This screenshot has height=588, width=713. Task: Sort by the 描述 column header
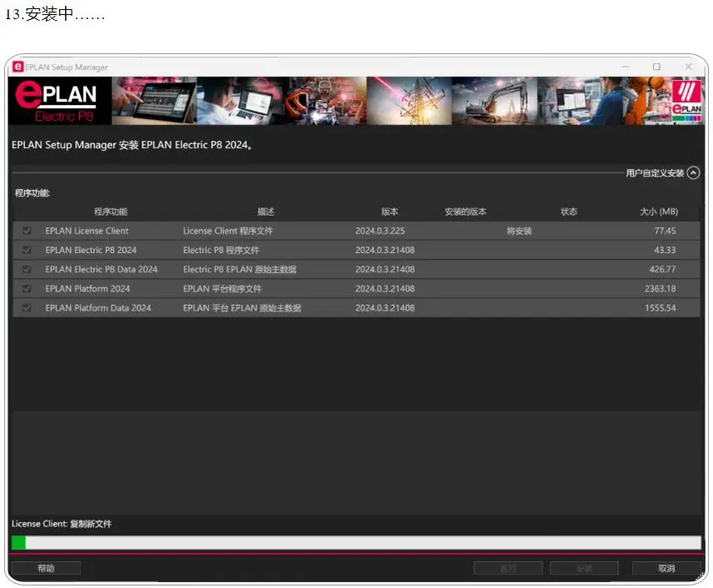tap(266, 212)
